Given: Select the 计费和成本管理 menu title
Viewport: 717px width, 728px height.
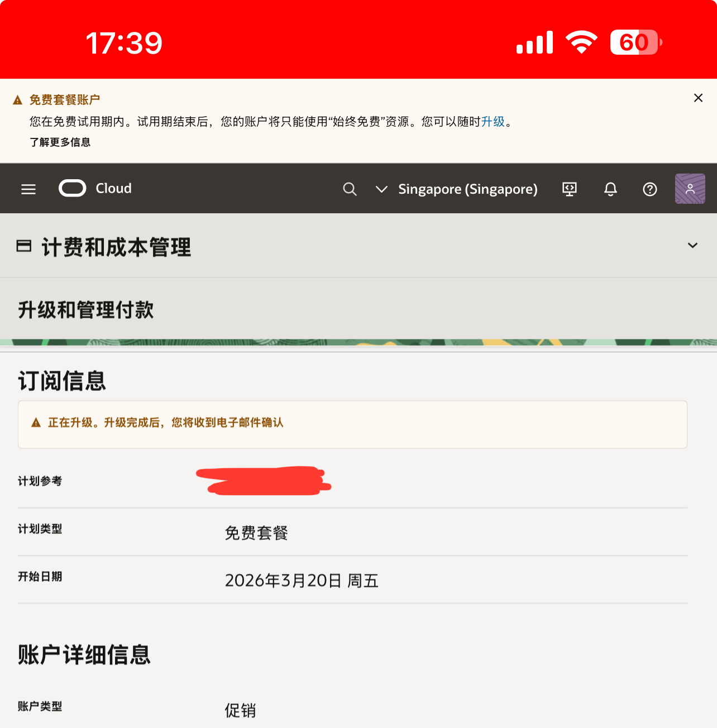Looking at the screenshot, I should pos(116,247).
